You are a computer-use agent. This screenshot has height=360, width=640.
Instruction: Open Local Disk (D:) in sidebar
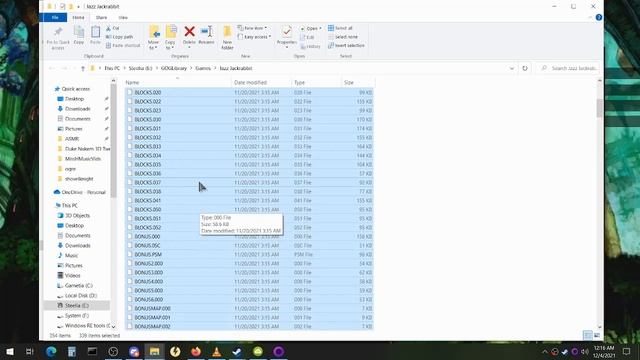tap(77, 296)
